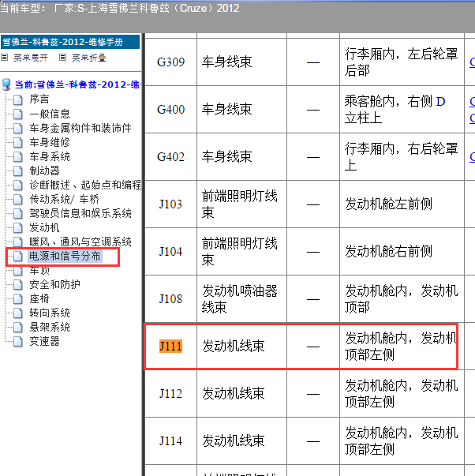Select the 悬架系统 entry

tap(50, 328)
